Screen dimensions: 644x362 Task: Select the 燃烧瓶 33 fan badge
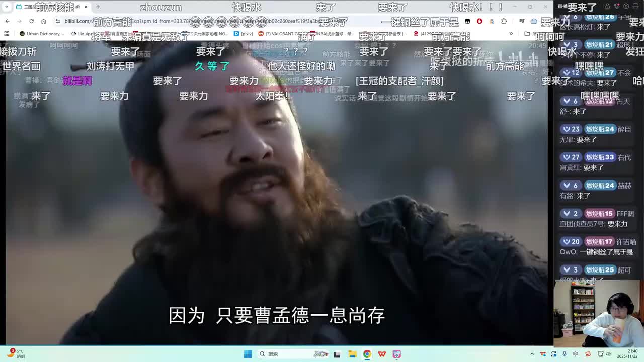click(600, 157)
